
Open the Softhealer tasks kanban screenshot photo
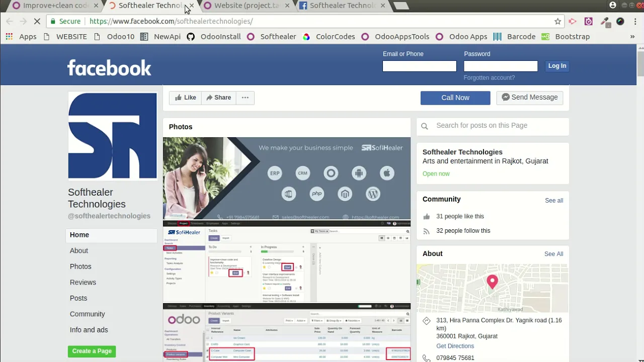[x=287, y=261]
